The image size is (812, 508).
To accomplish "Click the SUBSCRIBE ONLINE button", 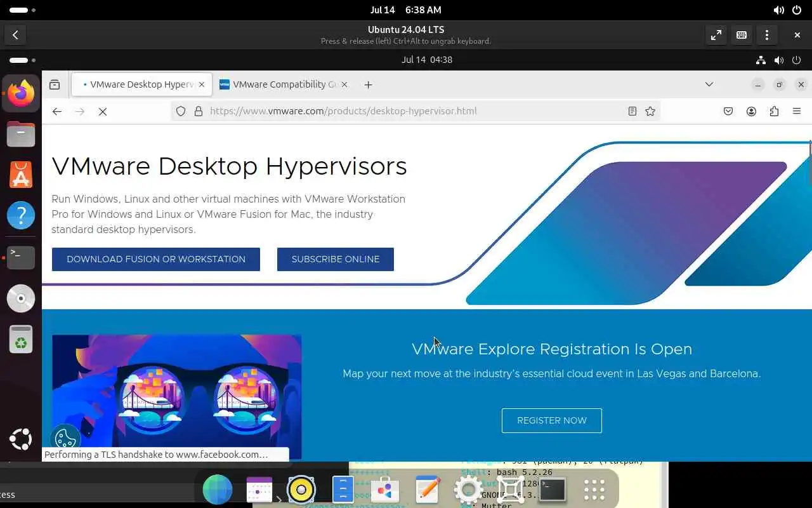I will coord(336,259).
